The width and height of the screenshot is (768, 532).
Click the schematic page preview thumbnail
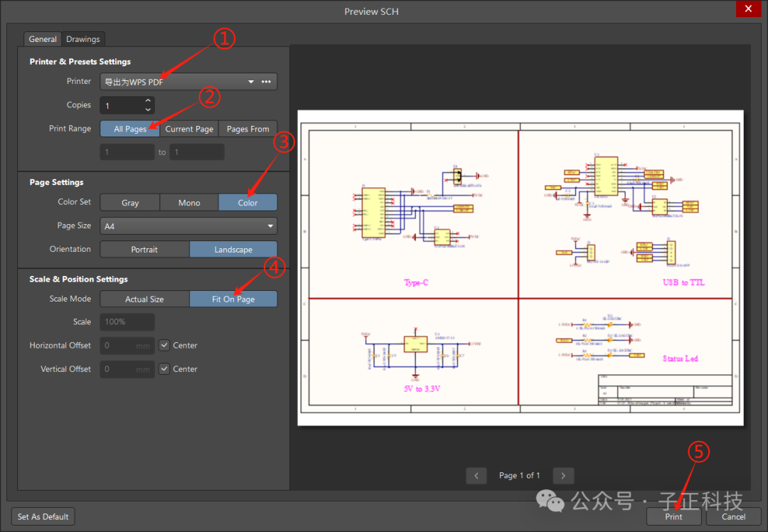(x=520, y=267)
